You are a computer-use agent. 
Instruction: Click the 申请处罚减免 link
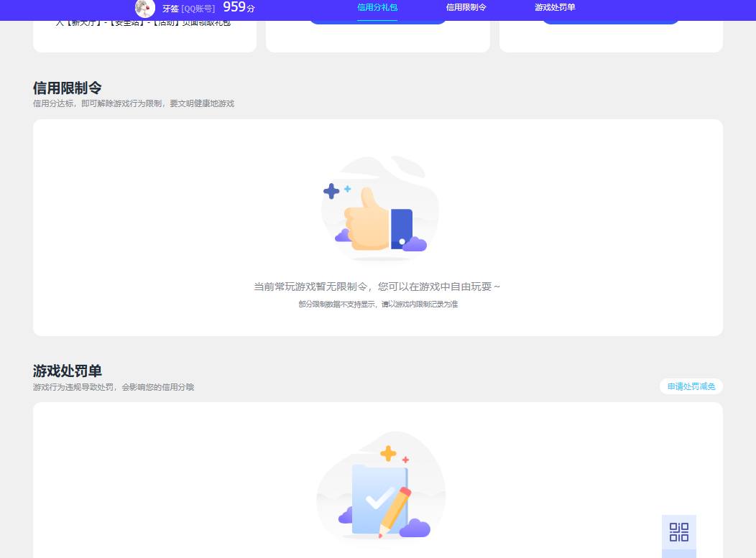(x=691, y=386)
